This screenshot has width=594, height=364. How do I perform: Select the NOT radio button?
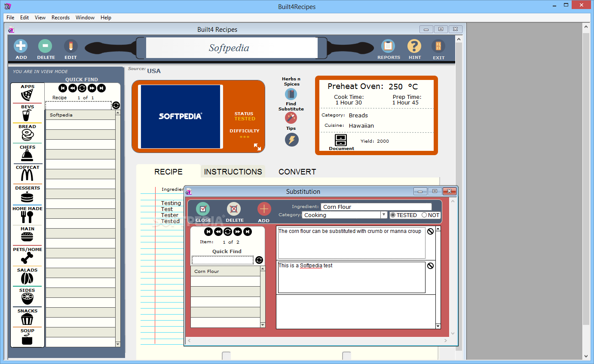pyautogui.click(x=424, y=215)
